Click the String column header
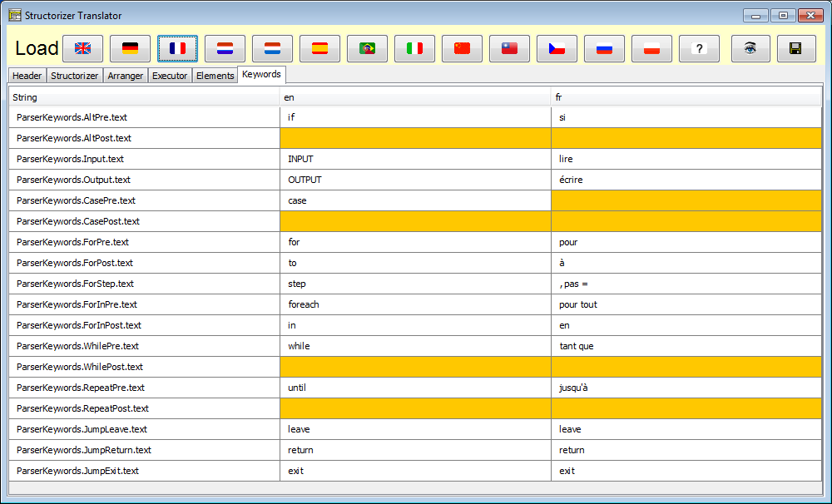The width and height of the screenshot is (832, 504). pos(144,97)
